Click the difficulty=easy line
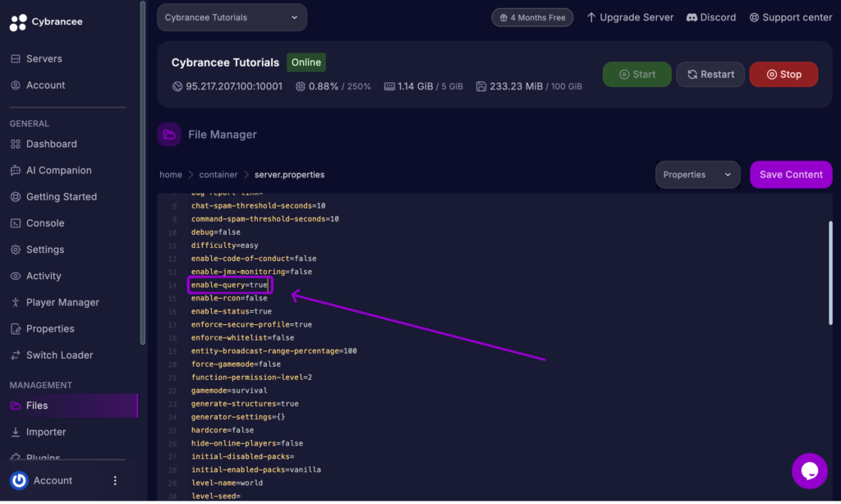 coord(225,245)
